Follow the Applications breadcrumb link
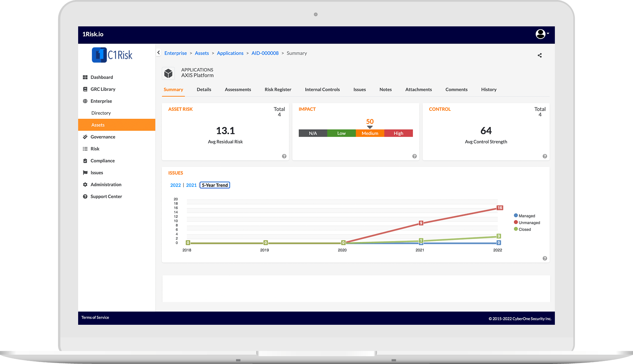This screenshot has width=633, height=364. (230, 53)
